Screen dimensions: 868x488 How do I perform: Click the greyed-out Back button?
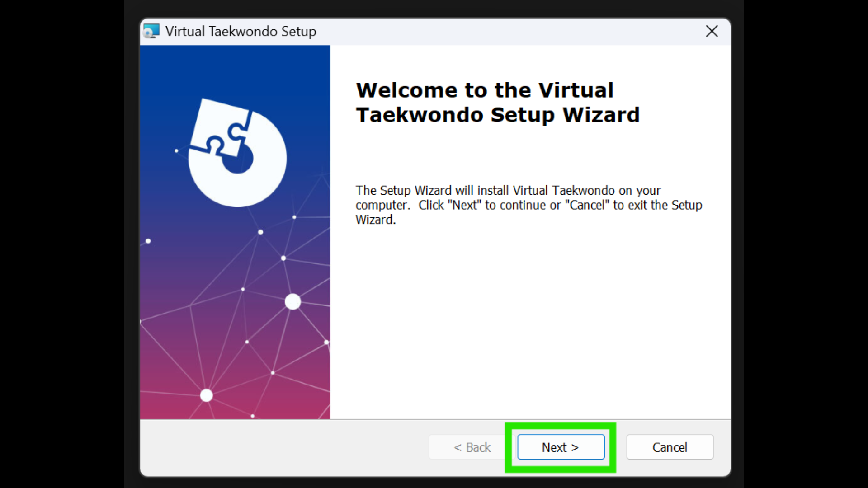(472, 447)
